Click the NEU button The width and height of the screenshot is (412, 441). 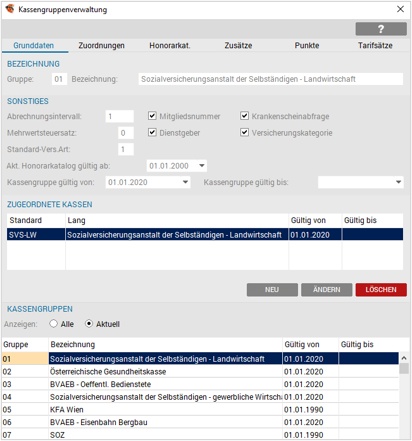click(x=272, y=290)
